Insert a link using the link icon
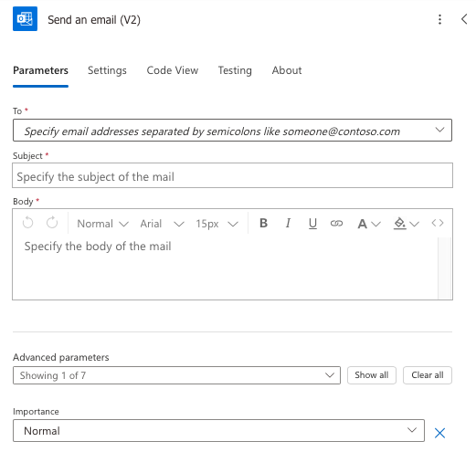Screen dimensions: 476x452 click(x=336, y=224)
